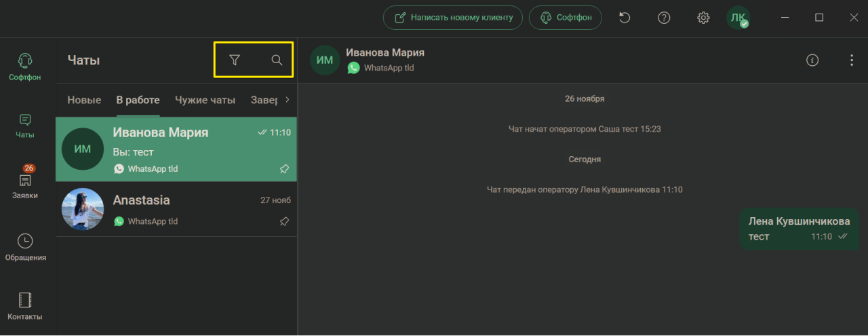Open the three-dot chat options menu
868x336 pixels.
pyautogui.click(x=852, y=60)
